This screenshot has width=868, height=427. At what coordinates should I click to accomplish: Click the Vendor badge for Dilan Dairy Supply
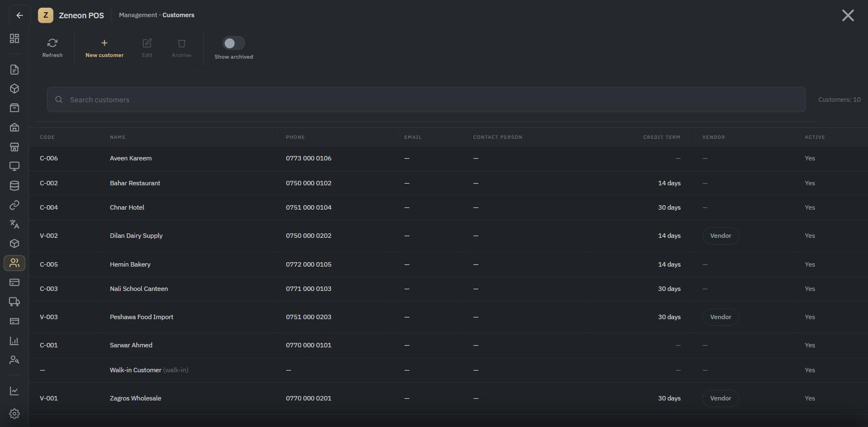(720, 236)
